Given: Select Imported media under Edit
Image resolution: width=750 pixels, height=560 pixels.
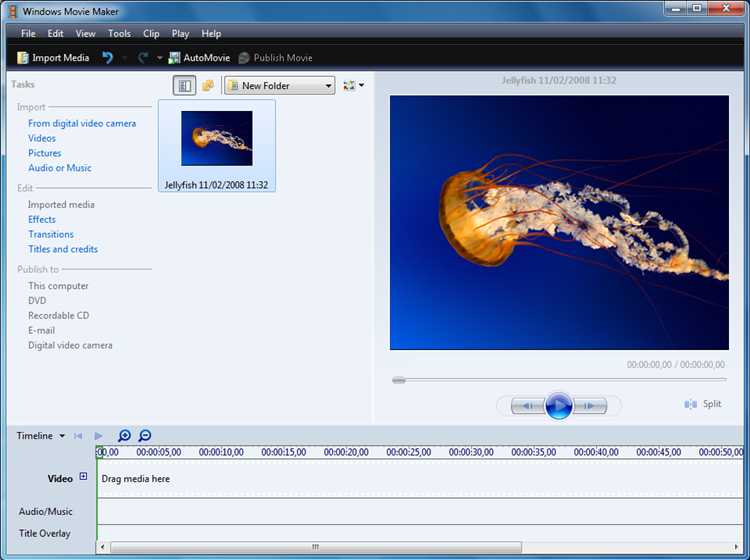Looking at the screenshot, I should [x=61, y=204].
